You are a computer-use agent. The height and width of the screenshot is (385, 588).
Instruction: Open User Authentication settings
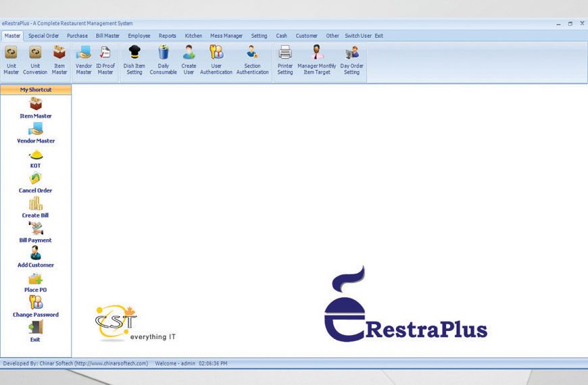[x=216, y=60]
